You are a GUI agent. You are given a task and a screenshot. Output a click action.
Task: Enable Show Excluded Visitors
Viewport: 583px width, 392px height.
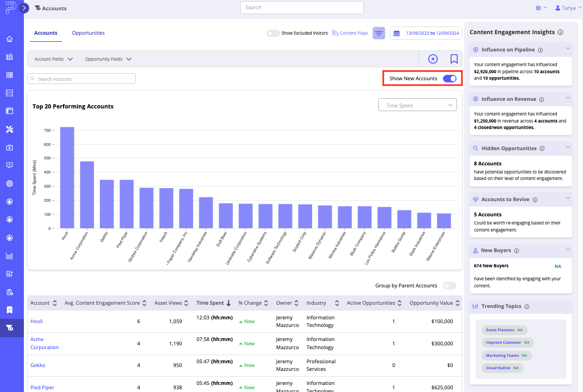pos(273,33)
